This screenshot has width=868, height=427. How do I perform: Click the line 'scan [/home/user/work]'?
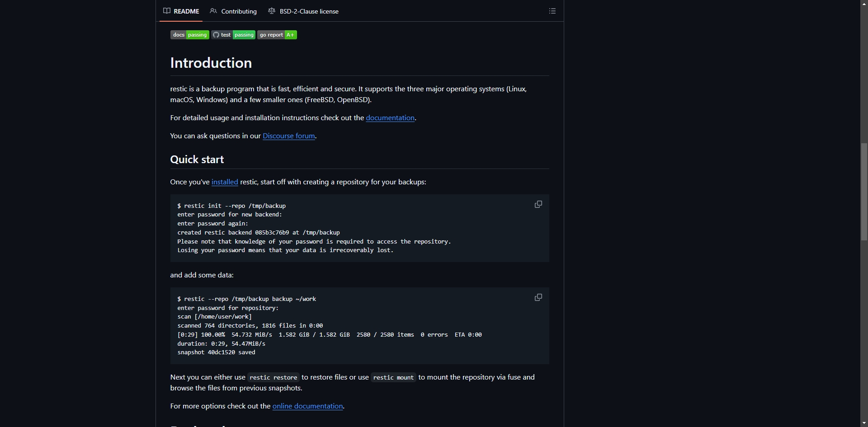[215, 317]
